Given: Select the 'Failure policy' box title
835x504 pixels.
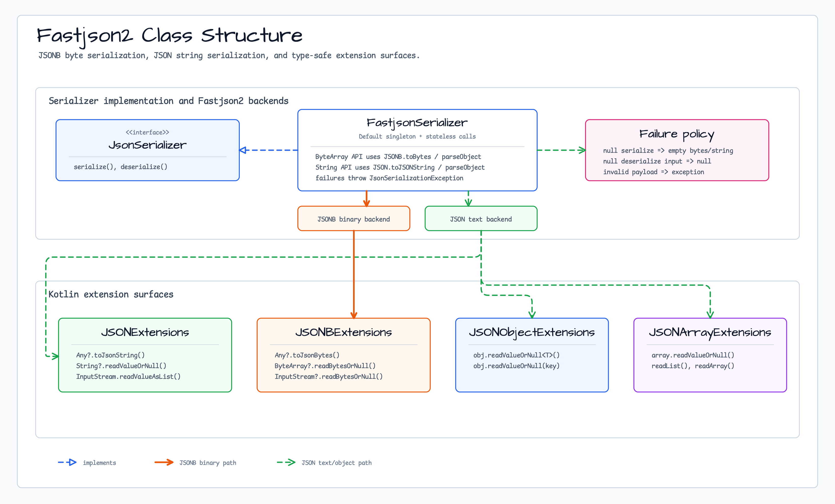Looking at the screenshot, I should pos(677,134).
